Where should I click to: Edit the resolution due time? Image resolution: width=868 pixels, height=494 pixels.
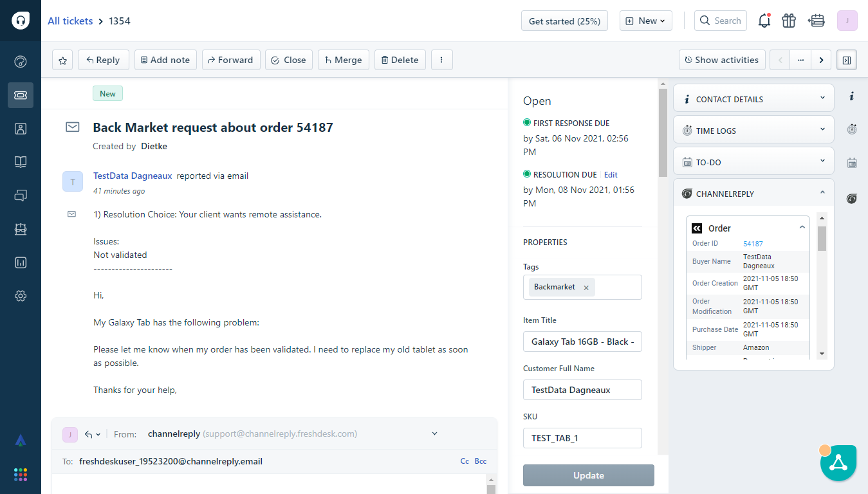coord(611,174)
